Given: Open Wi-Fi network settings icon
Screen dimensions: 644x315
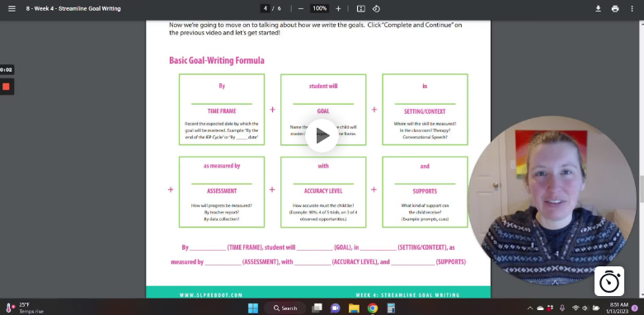Looking at the screenshot, I should pyautogui.click(x=576, y=308).
